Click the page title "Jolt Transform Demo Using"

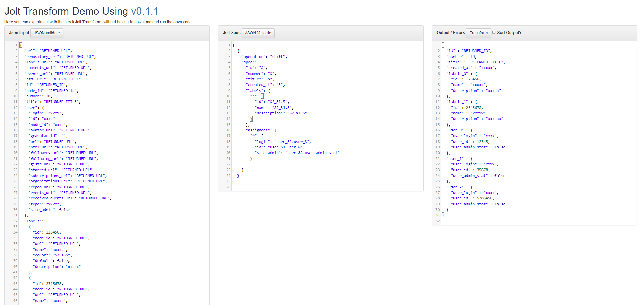pyautogui.click(x=66, y=11)
